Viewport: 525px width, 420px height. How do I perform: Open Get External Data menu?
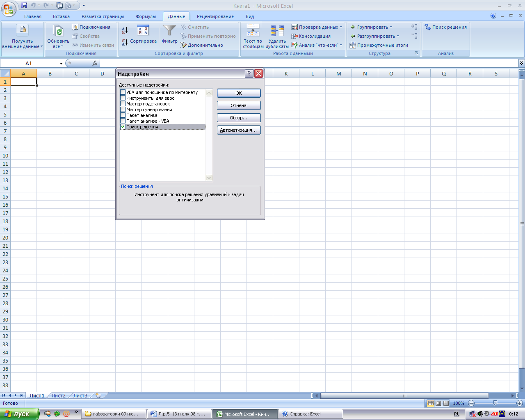tap(23, 37)
